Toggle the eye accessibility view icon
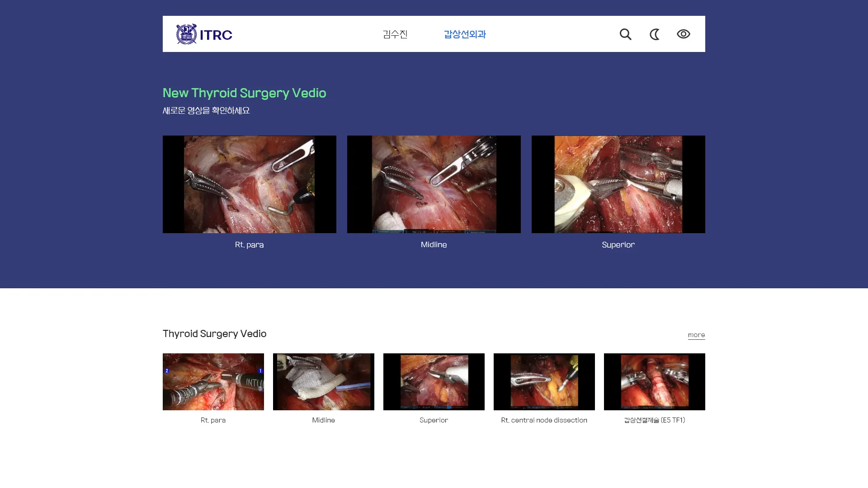 pyautogui.click(x=683, y=34)
